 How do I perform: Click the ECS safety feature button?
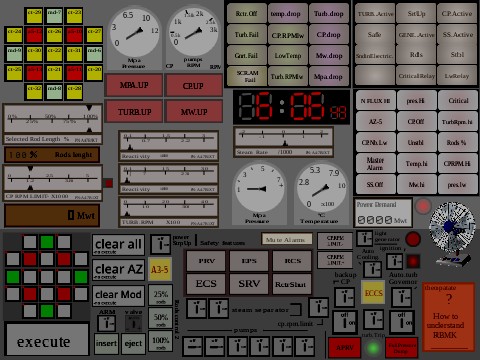point(206,284)
